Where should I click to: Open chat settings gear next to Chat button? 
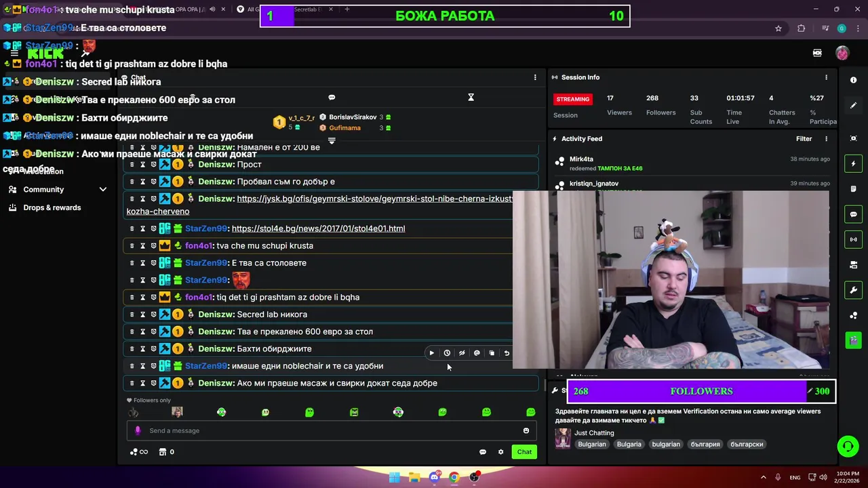[501, 452]
